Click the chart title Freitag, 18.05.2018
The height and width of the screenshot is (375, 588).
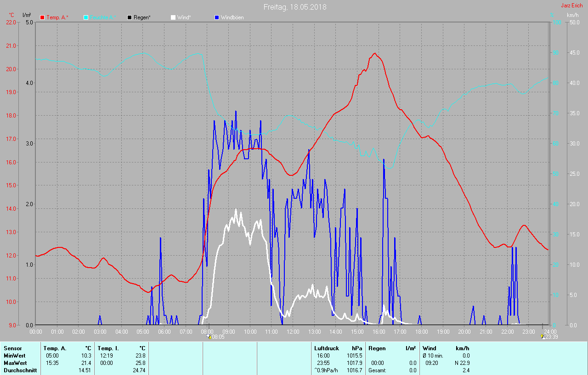pyautogui.click(x=295, y=7)
